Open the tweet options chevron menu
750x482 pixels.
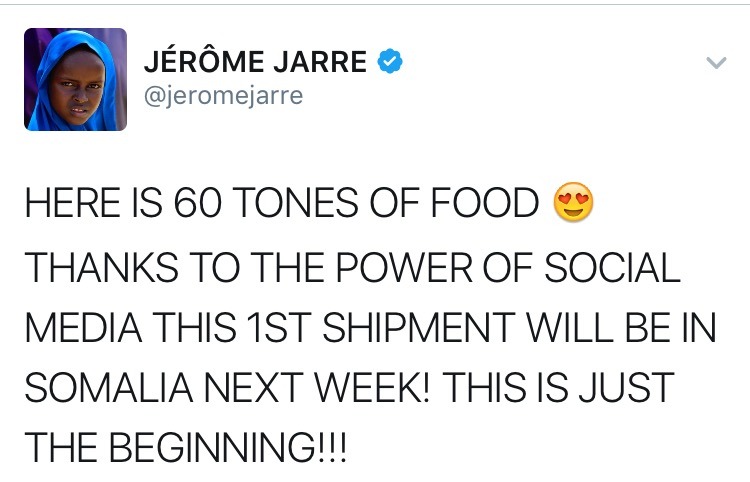point(715,63)
